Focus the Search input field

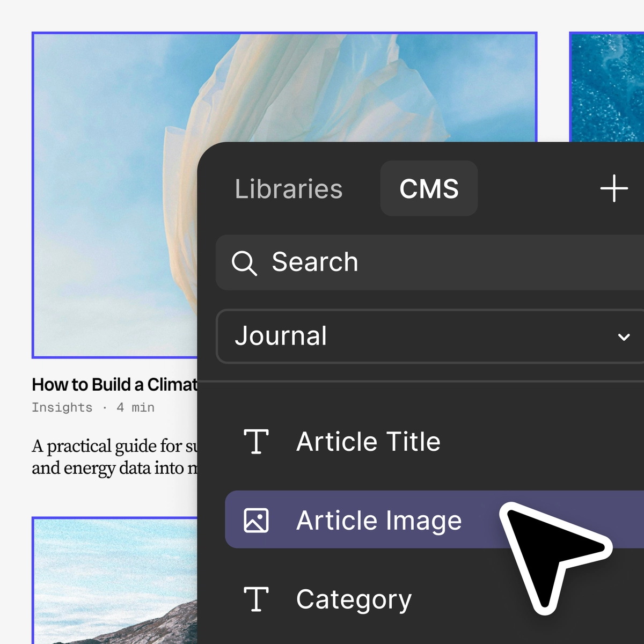tap(430, 262)
